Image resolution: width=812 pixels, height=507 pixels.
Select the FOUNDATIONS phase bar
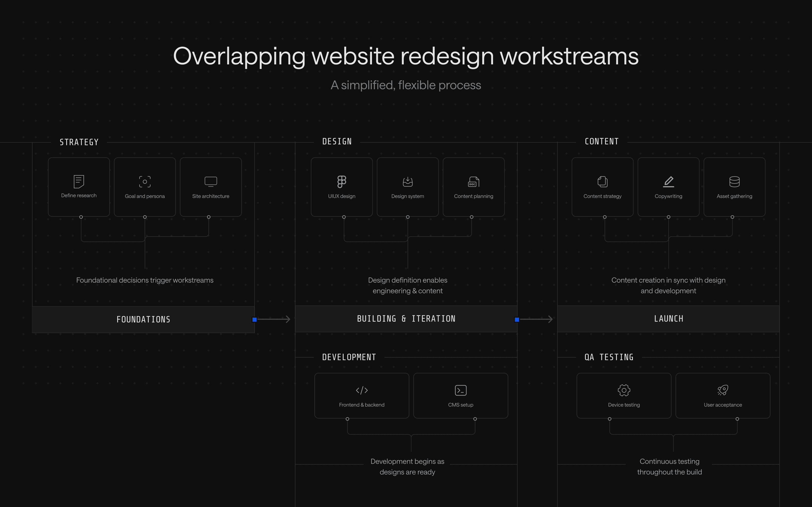[x=143, y=319]
